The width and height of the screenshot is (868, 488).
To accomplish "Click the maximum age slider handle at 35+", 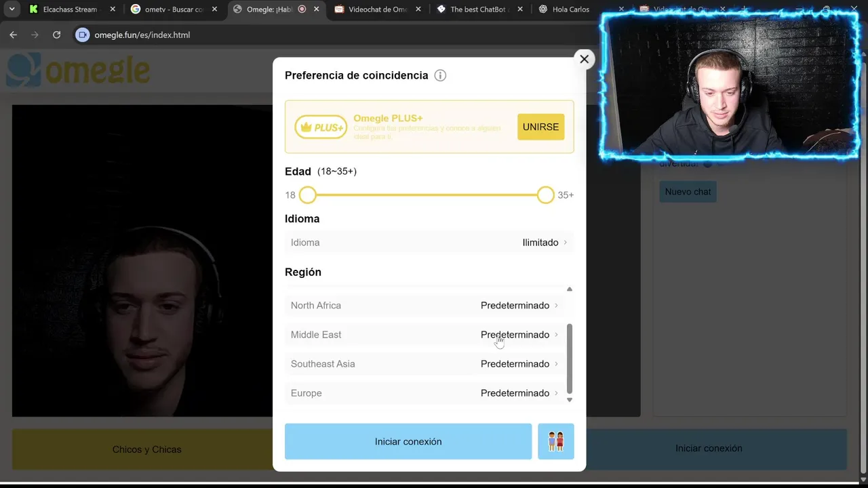I will pos(545,195).
